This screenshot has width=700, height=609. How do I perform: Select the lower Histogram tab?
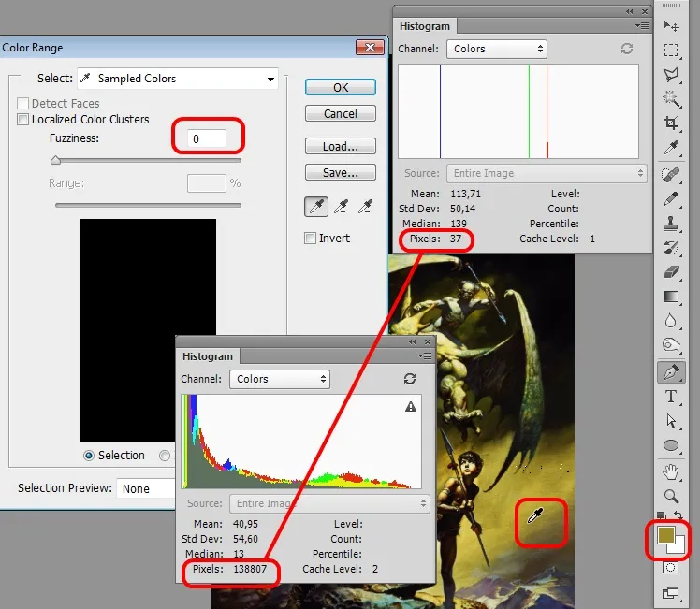(208, 356)
